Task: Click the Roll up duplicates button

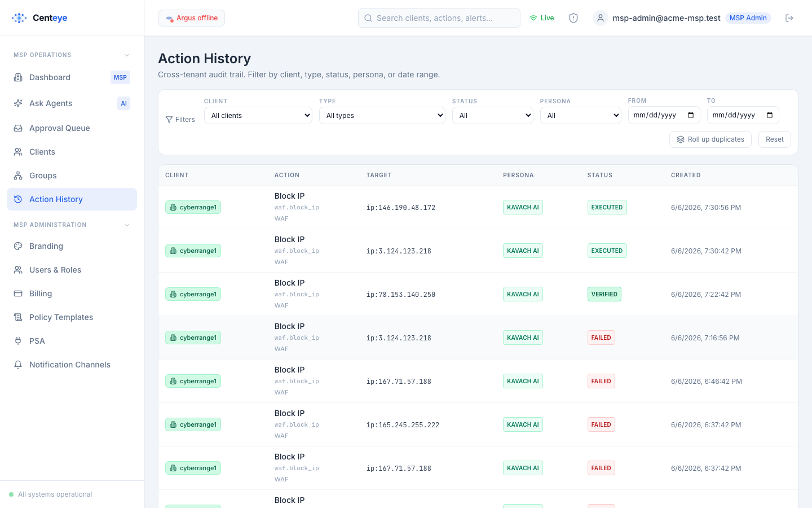Action: coord(710,139)
